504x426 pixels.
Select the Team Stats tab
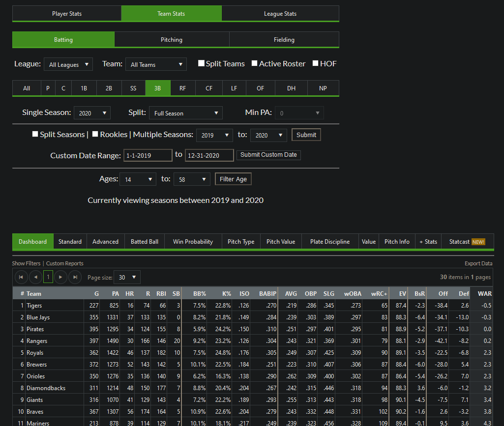(x=171, y=13)
